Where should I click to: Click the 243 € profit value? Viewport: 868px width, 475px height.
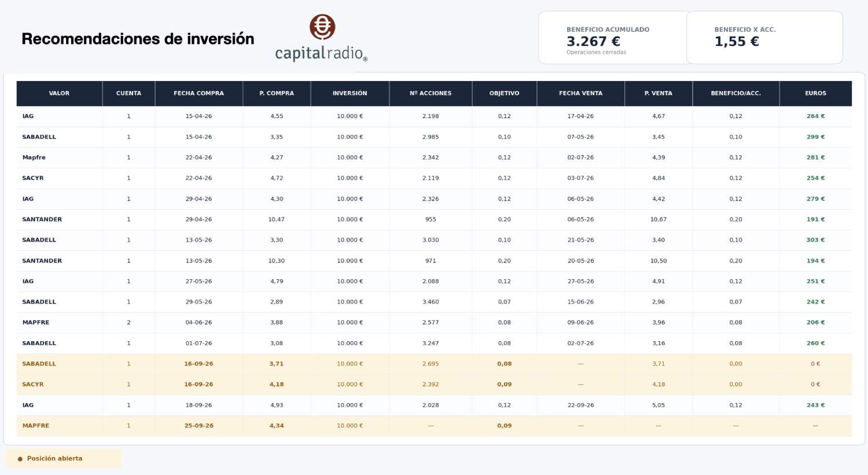tap(815, 405)
